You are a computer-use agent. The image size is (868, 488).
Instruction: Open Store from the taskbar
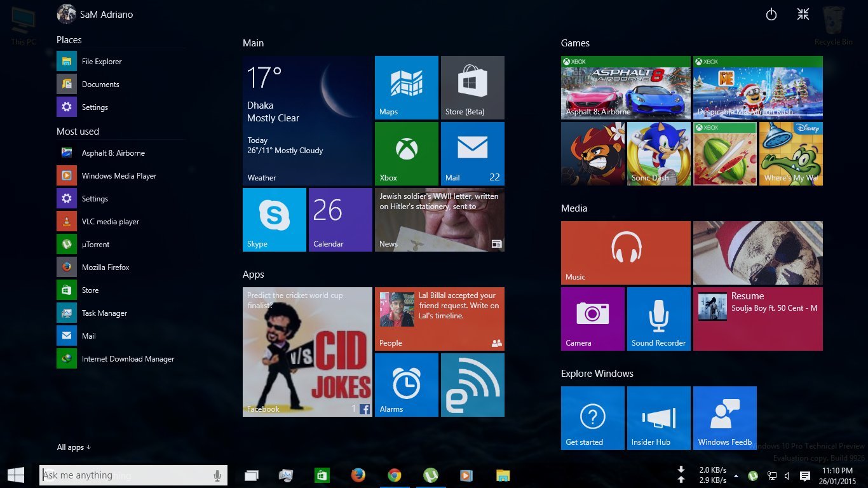coord(322,475)
